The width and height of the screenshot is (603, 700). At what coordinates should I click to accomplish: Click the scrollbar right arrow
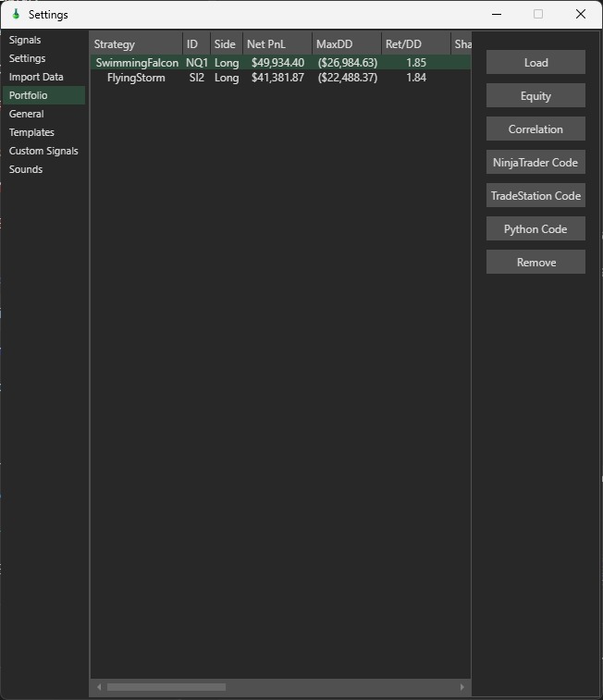[x=461, y=687]
